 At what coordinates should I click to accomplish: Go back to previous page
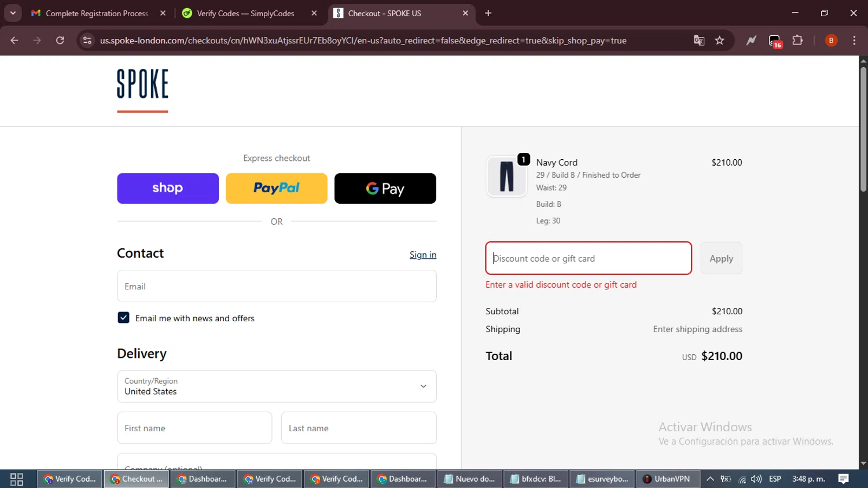(x=14, y=41)
